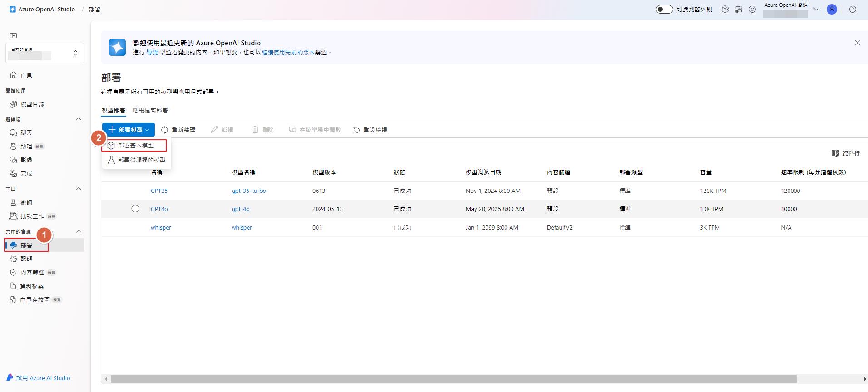Click the header icon beside the gear
This screenshot has width=868, height=392.
[739, 9]
